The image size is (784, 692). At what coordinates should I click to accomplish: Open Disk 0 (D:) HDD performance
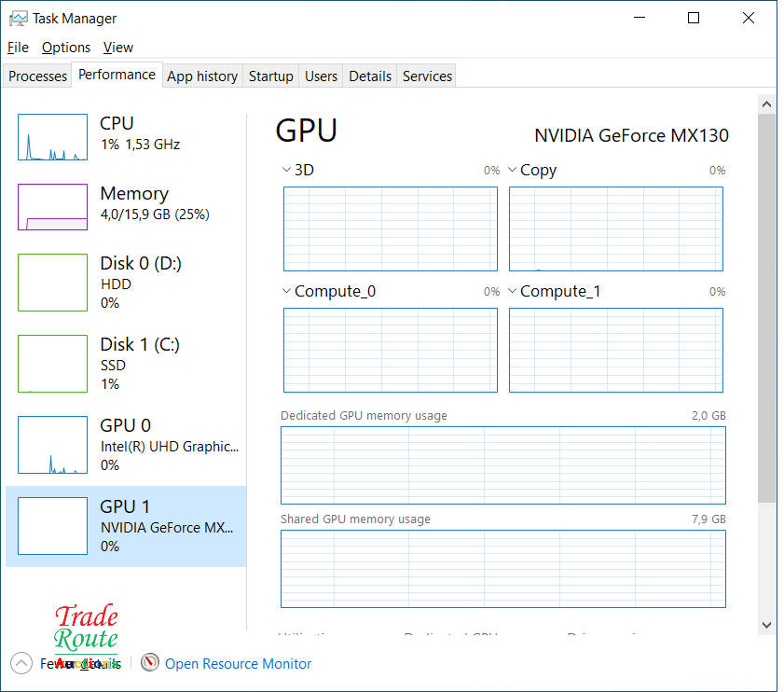[140, 283]
